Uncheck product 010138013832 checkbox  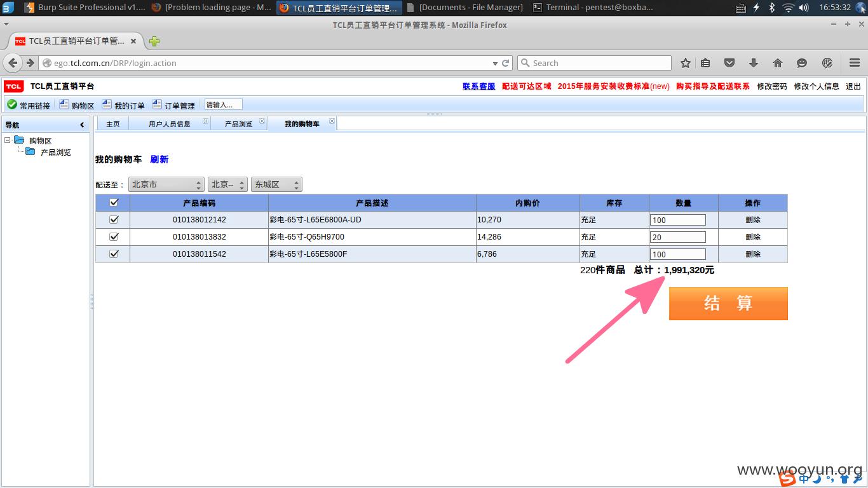tap(114, 236)
